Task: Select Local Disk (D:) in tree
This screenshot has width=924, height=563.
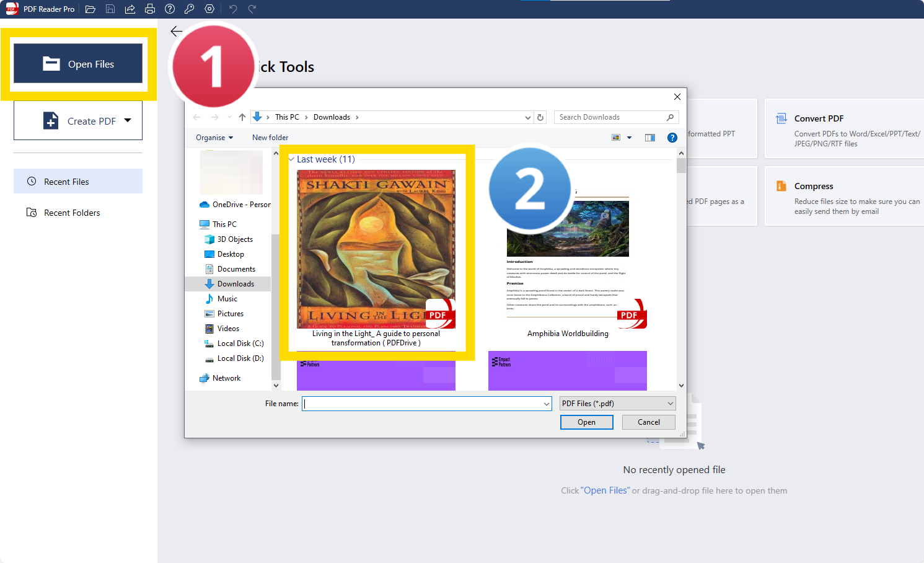Action: (x=234, y=358)
